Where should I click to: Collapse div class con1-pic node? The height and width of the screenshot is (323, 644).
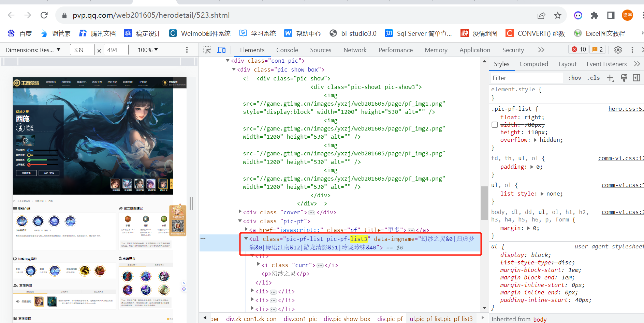tap(228, 60)
